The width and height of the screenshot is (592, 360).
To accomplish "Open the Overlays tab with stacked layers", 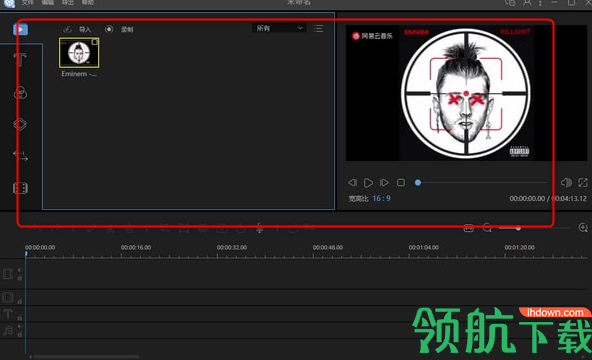I will [x=20, y=124].
